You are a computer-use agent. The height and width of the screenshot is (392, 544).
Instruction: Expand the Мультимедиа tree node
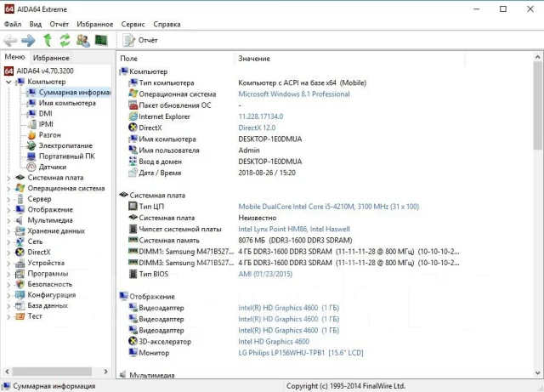[8, 221]
